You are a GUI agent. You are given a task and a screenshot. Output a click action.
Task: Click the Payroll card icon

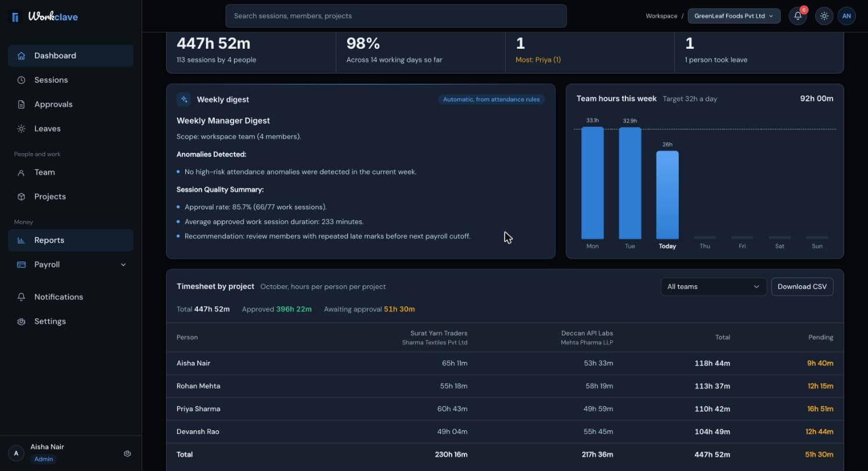[x=21, y=265]
